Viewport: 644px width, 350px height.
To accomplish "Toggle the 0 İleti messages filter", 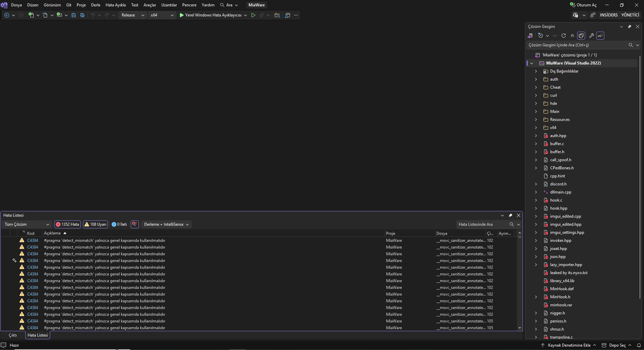I will 119,224.
